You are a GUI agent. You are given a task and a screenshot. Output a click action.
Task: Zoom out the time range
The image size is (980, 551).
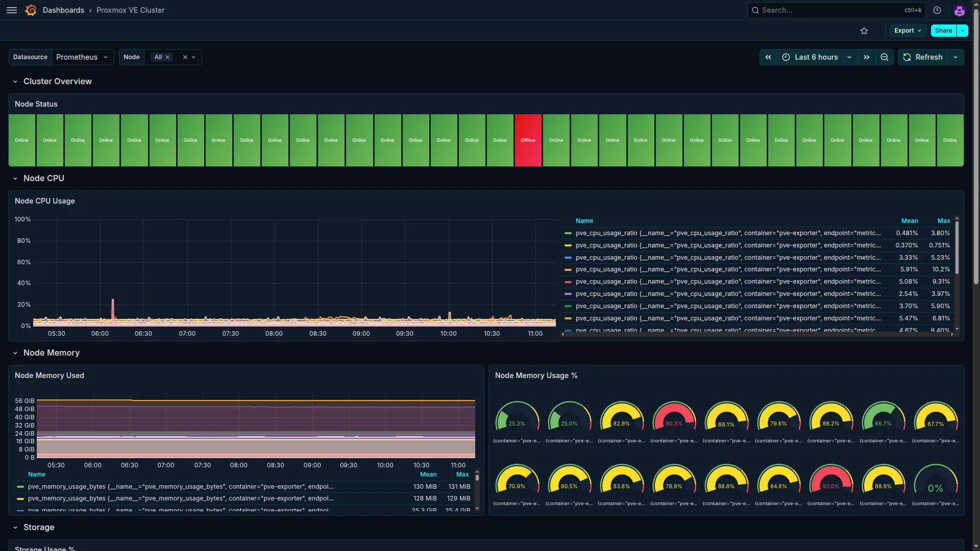885,57
